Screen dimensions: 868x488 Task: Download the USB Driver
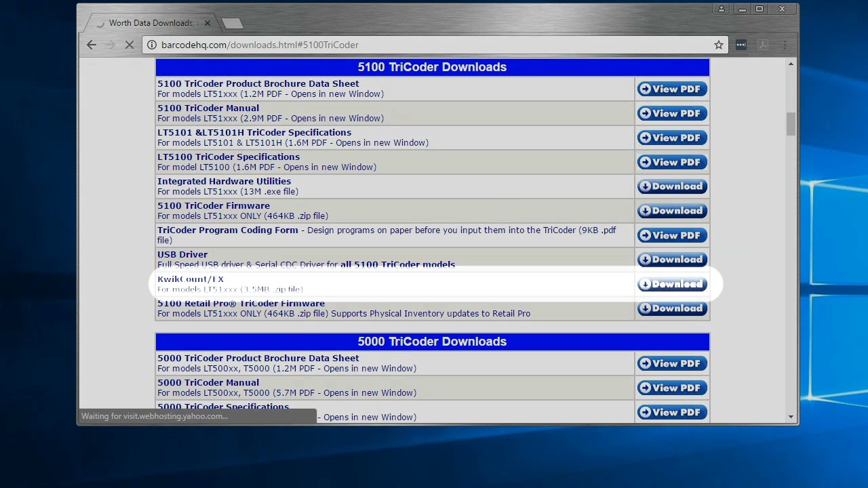pos(672,260)
